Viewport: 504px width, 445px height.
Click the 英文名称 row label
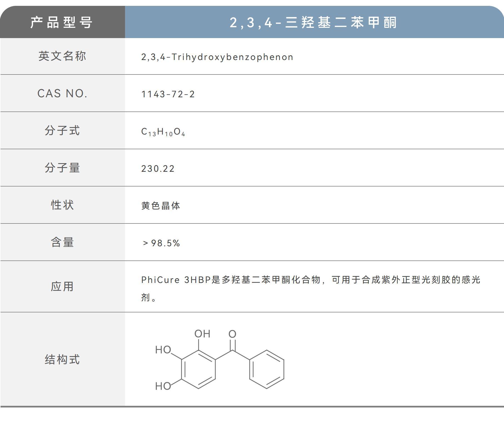(x=63, y=56)
